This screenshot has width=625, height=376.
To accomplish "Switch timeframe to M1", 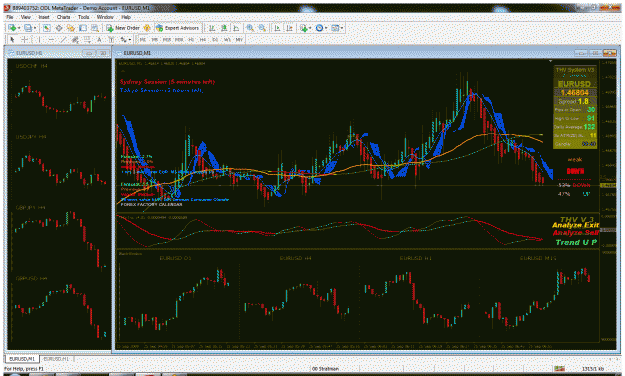I will click(142, 39).
